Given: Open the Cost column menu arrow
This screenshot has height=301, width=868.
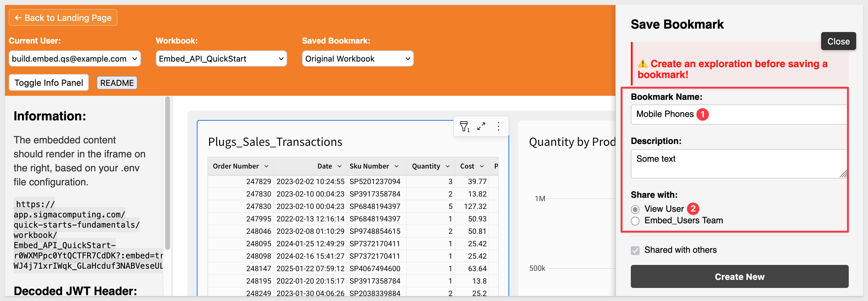Looking at the screenshot, I should point(481,166).
